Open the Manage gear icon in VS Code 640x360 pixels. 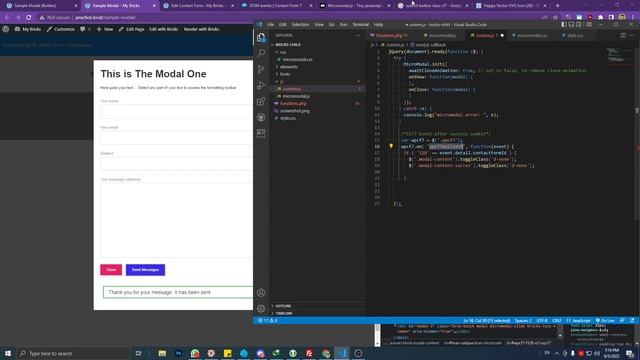tap(261, 309)
